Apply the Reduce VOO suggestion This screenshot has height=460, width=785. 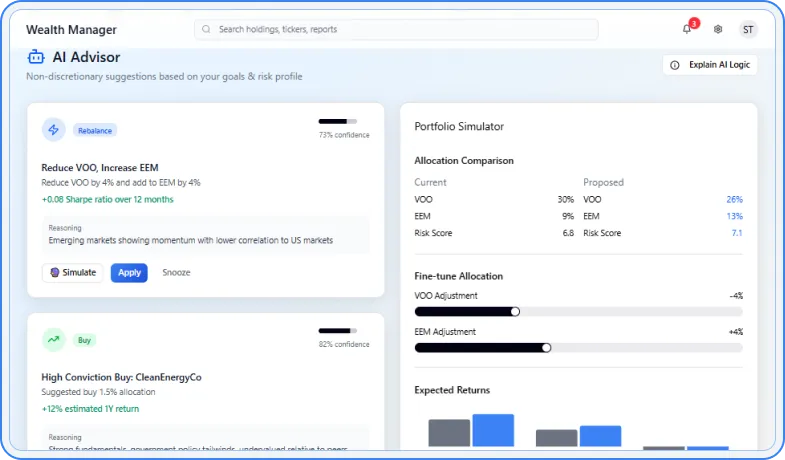coord(129,272)
